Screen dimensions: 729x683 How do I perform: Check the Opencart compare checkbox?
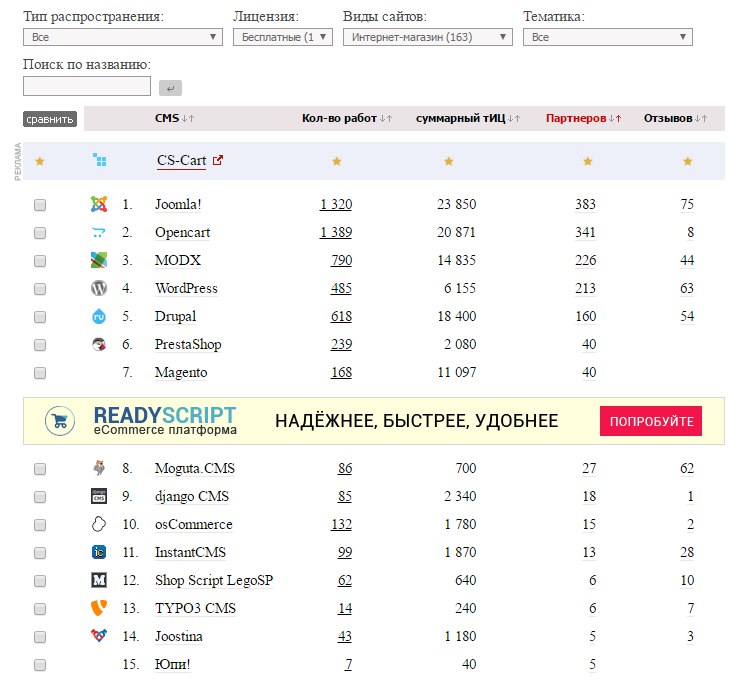click(40, 233)
